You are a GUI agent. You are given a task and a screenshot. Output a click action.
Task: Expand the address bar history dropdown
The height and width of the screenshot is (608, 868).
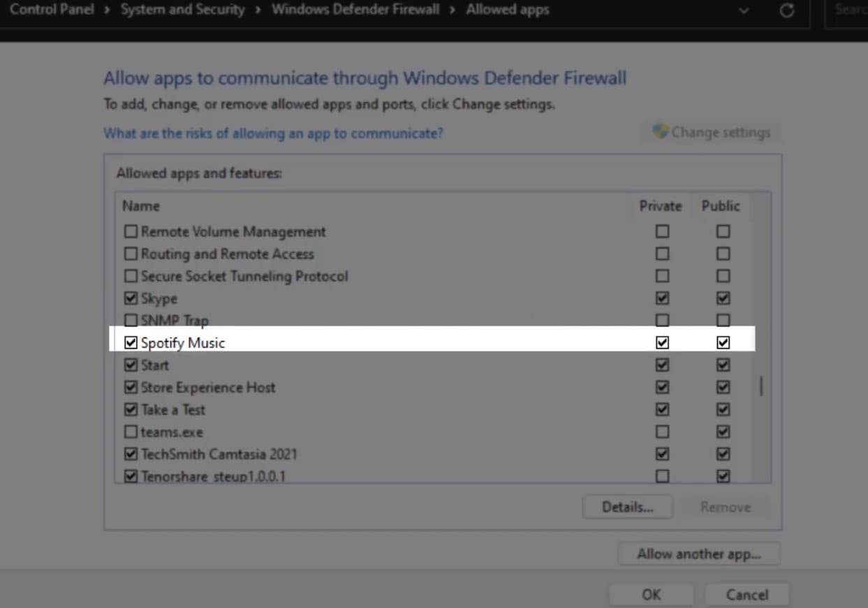coord(744,10)
